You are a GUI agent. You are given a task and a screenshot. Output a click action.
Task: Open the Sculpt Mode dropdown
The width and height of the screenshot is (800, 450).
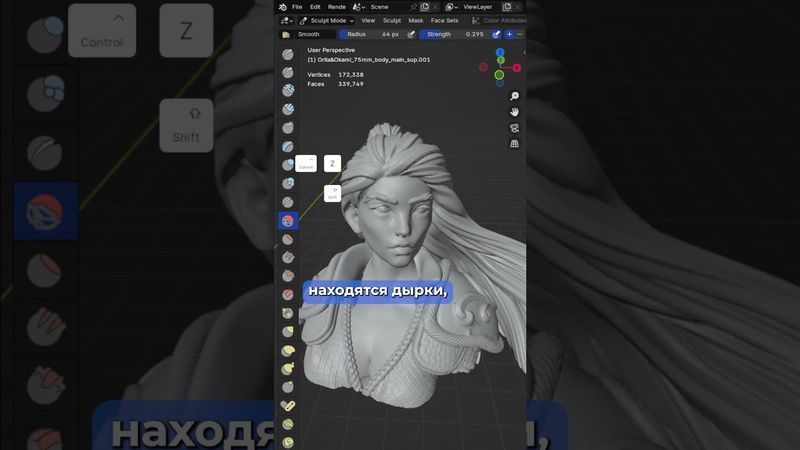[x=327, y=20]
